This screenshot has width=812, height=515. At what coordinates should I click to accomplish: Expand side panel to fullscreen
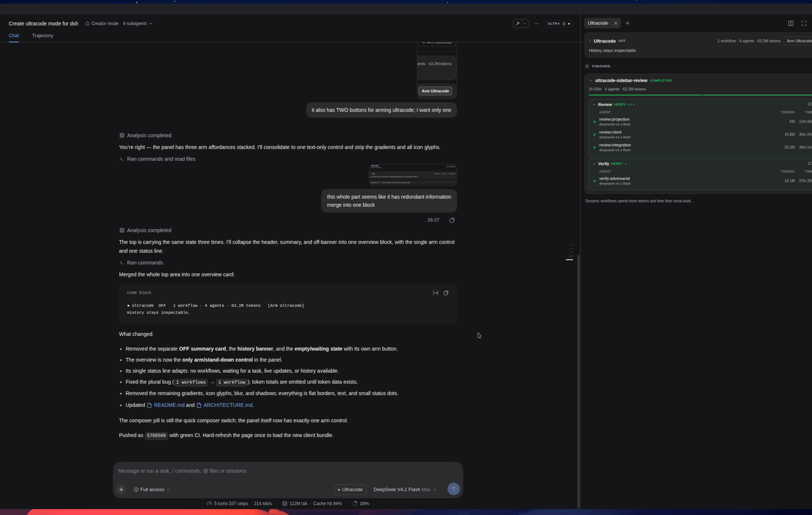(804, 23)
